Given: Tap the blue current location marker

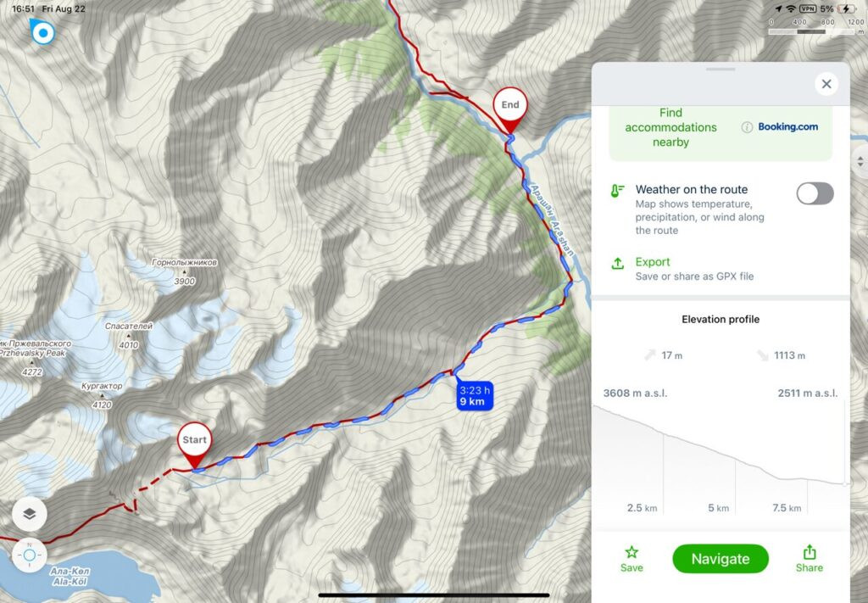Looking at the screenshot, I should click(42, 33).
